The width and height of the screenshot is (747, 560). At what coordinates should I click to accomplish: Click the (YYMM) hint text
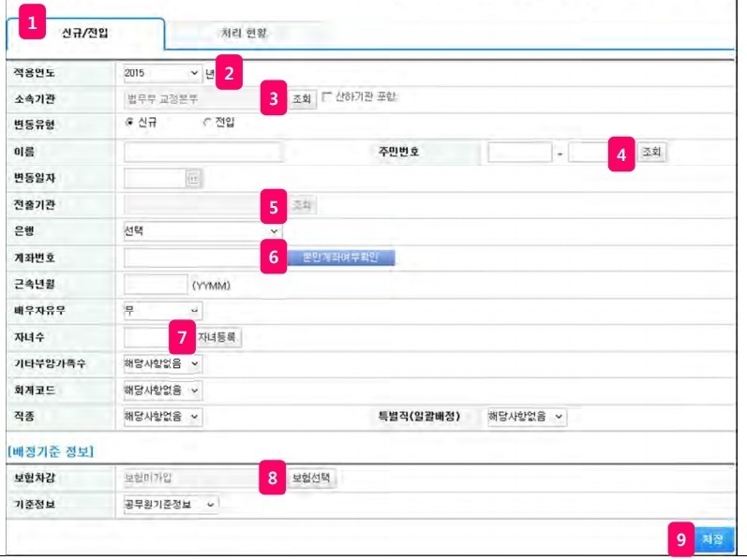pyautogui.click(x=211, y=286)
